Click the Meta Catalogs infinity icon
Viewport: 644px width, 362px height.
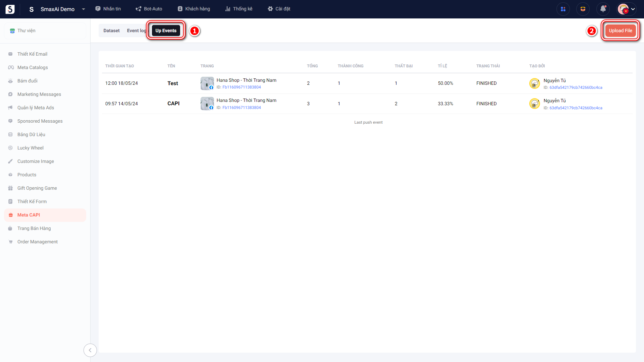pyautogui.click(x=11, y=67)
